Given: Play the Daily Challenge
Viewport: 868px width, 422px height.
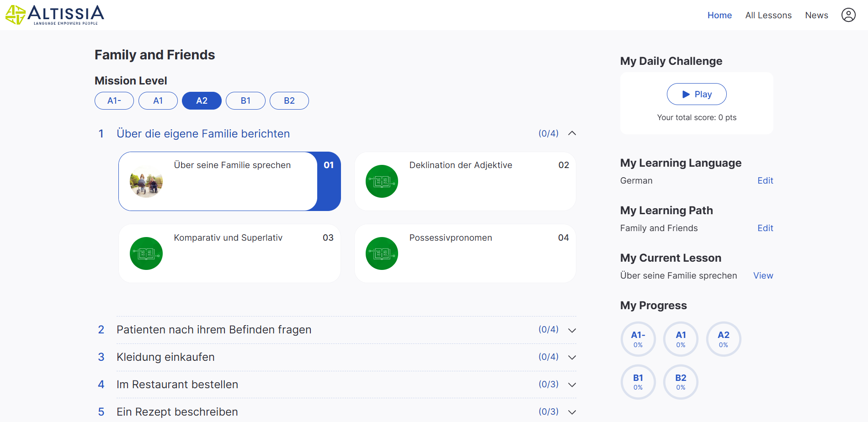Looking at the screenshot, I should pyautogui.click(x=697, y=94).
